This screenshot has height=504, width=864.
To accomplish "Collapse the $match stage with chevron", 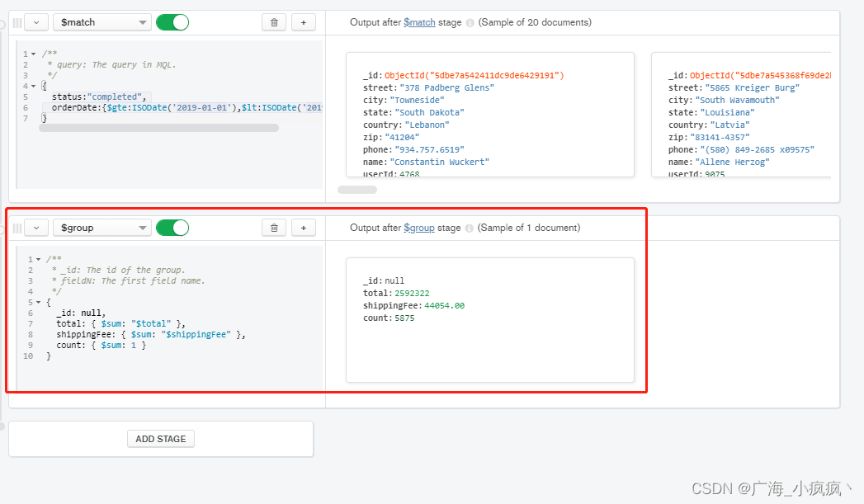I will click(36, 22).
